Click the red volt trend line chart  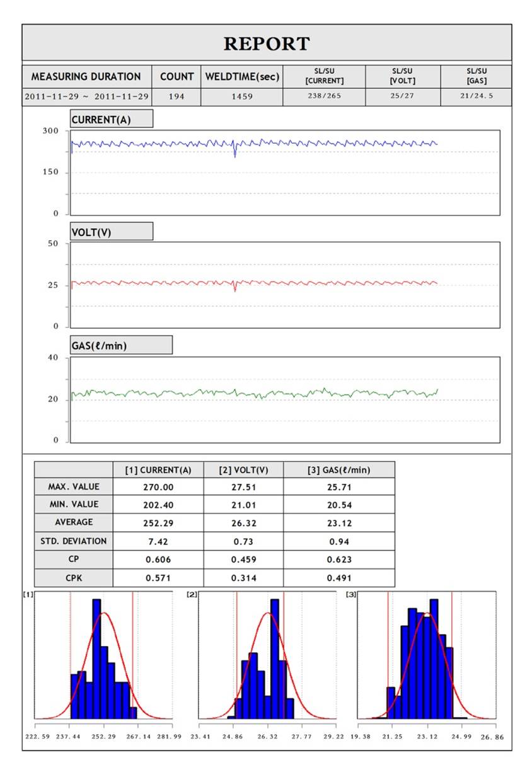point(285,285)
